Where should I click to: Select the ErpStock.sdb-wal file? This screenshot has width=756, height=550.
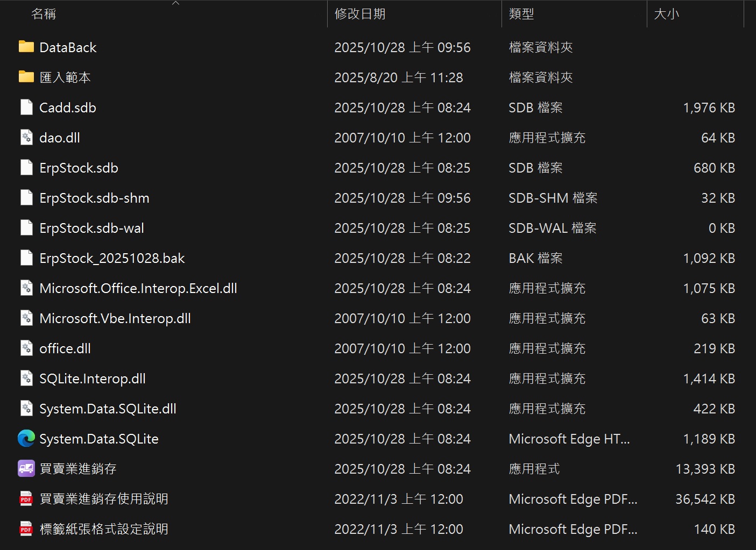pos(91,227)
